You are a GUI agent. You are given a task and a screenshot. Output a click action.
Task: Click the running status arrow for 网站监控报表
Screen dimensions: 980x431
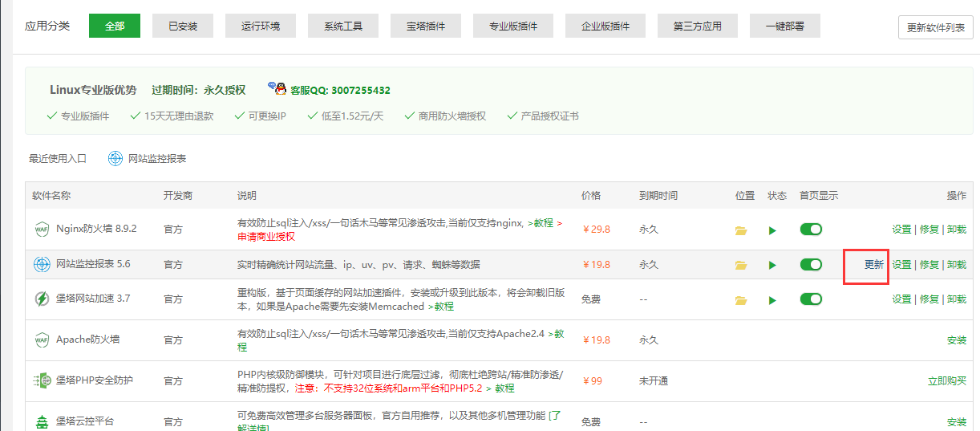(x=772, y=265)
